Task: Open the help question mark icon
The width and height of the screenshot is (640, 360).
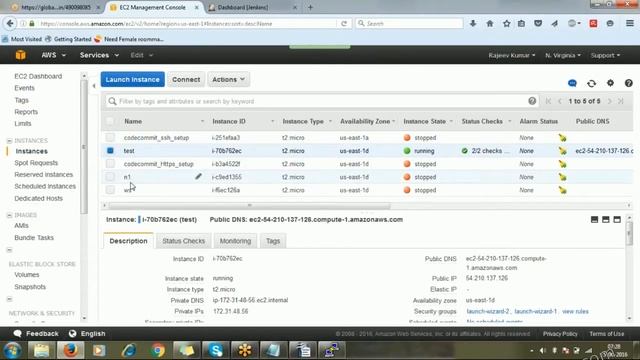Action: pos(629,83)
